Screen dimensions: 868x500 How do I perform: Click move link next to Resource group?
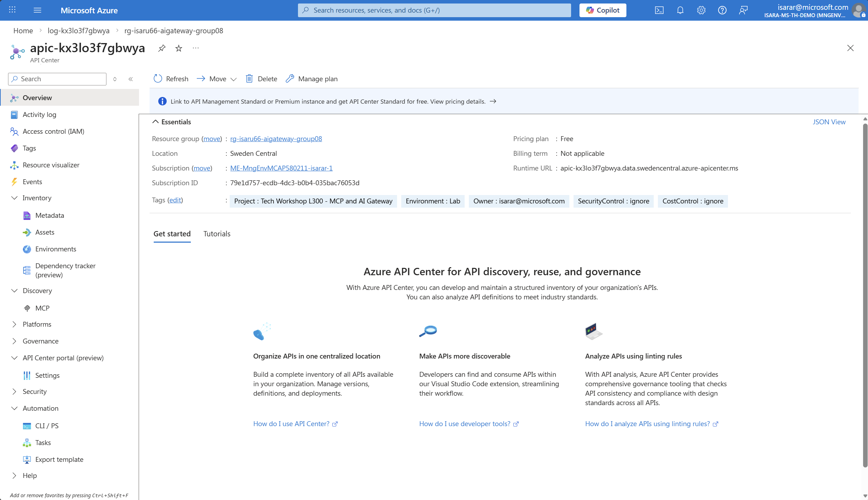pos(212,139)
